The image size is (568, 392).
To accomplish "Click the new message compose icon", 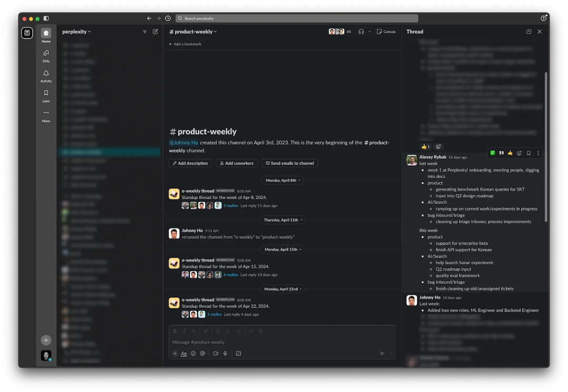I will pyautogui.click(x=155, y=32).
